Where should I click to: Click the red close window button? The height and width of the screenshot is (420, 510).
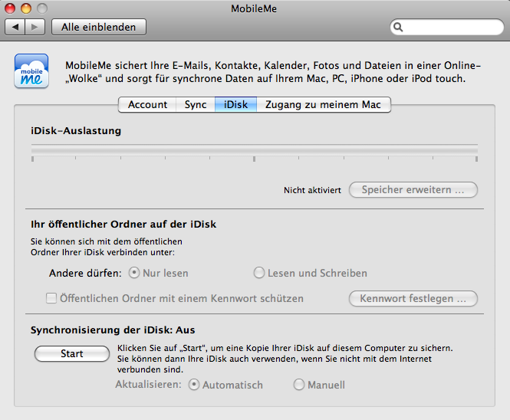pos(11,8)
